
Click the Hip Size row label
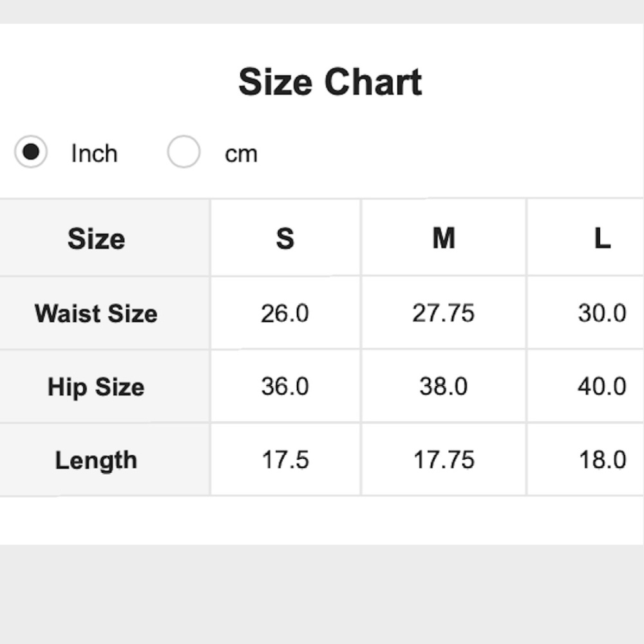click(x=96, y=387)
